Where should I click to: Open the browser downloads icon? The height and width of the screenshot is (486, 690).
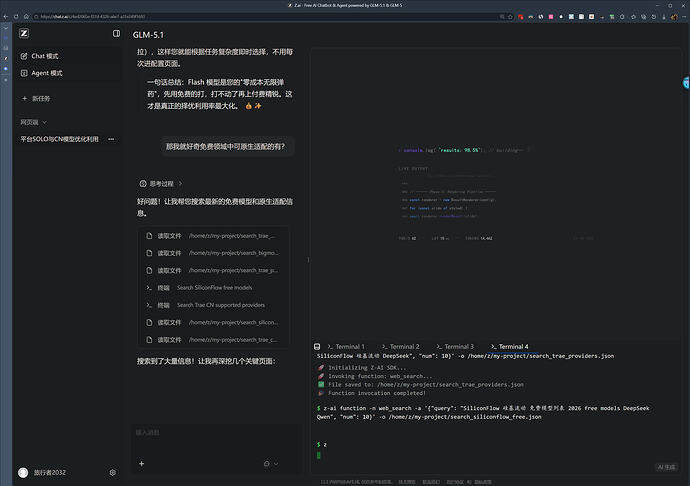tap(664, 17)
